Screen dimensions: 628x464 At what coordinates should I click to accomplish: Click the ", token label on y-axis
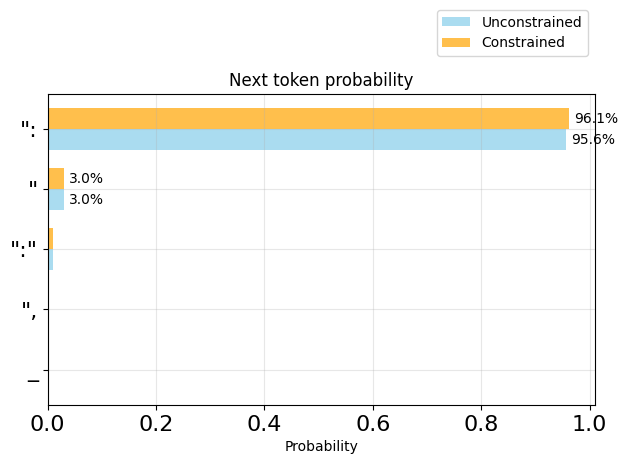tap(30, 310)
